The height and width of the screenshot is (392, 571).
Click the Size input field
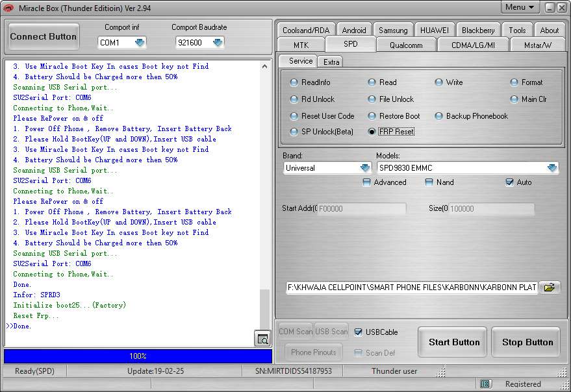(492, 208)
